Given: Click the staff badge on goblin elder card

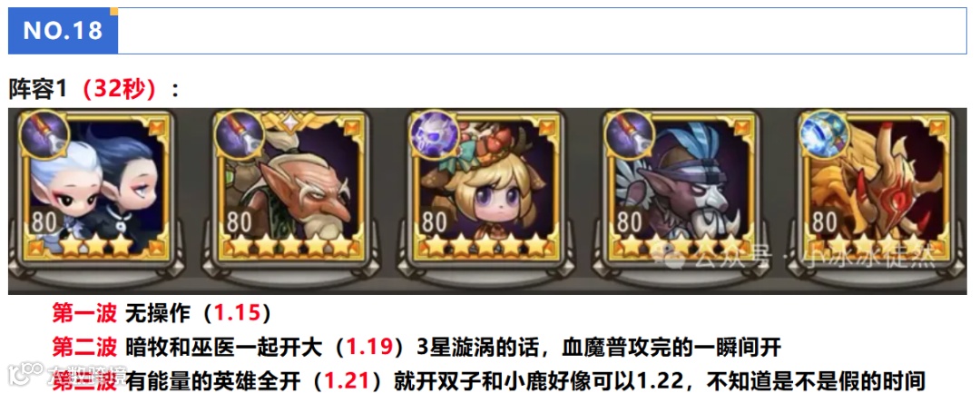Looking at the screenshot, I should 240,135.
